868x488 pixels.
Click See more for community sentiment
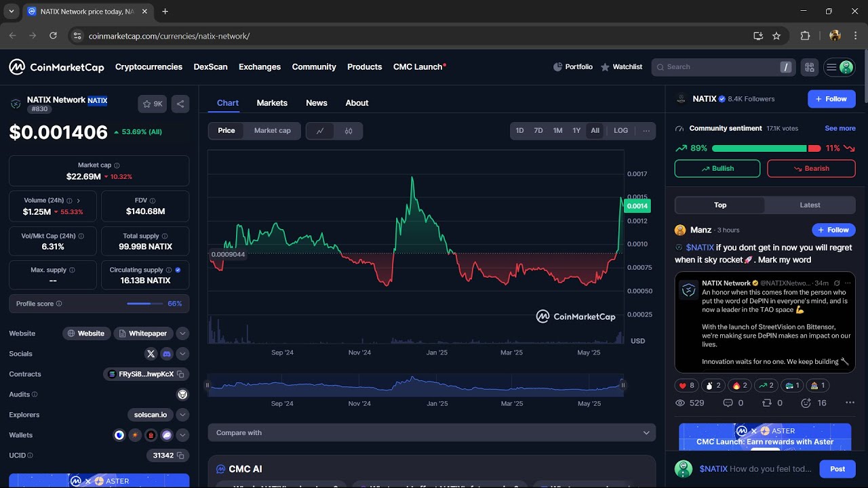pos(840,128)
